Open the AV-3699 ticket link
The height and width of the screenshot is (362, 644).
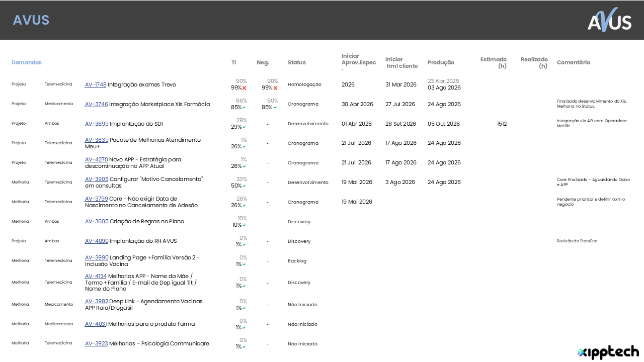[97, 124]
